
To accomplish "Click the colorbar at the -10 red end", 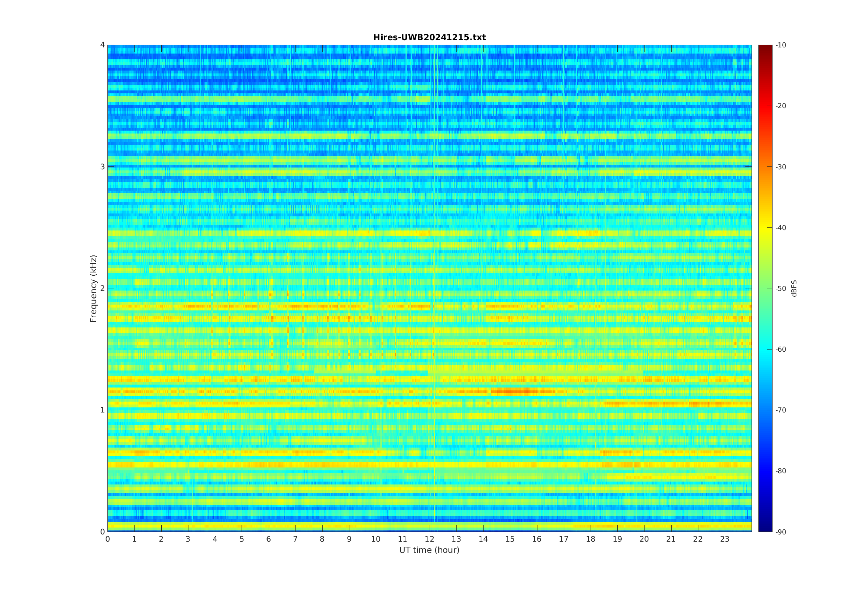I will [x=765, y=47].
